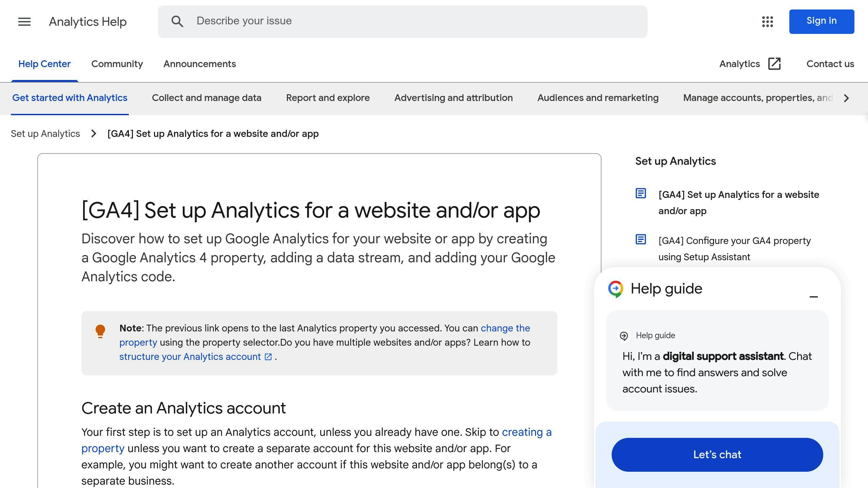This screenshot has height=488, width=868.
Task: Select Get started with Analytics tab
Action: pyautogui.click(x=70, y=98)
